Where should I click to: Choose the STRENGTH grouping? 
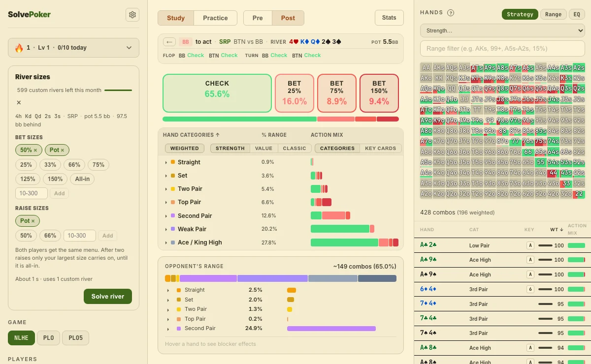(230, 148)
